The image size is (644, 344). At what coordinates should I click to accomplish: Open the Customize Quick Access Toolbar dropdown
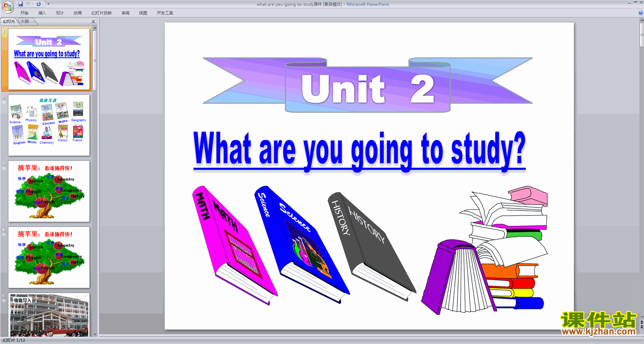tap(48, 4)
